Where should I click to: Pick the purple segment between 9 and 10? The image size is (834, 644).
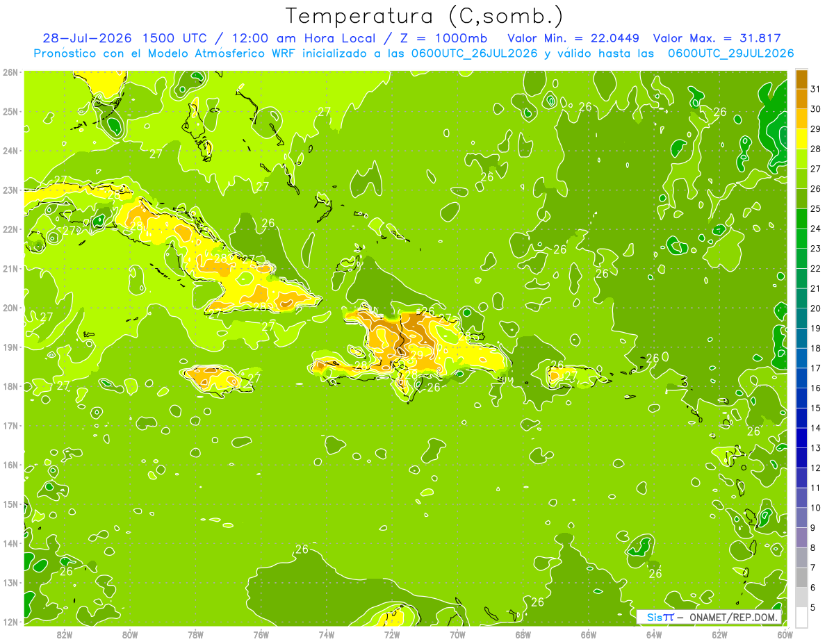pyautogui.click(x=801, y=518)
